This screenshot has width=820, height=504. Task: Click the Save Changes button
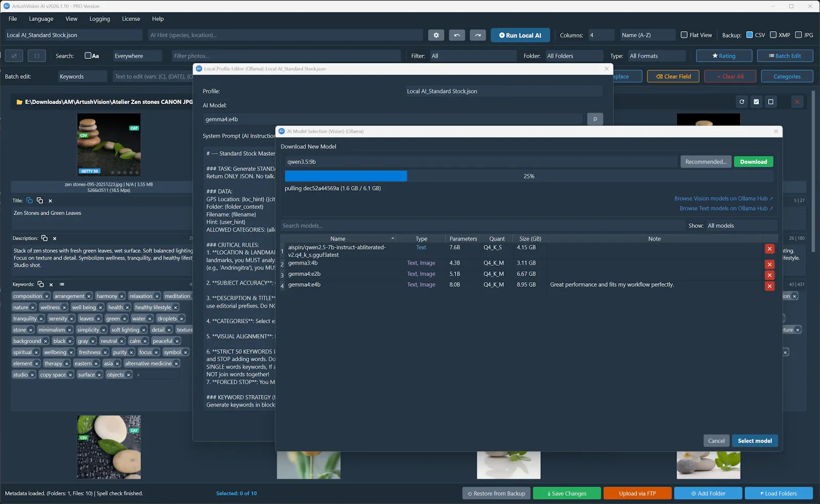567,493
